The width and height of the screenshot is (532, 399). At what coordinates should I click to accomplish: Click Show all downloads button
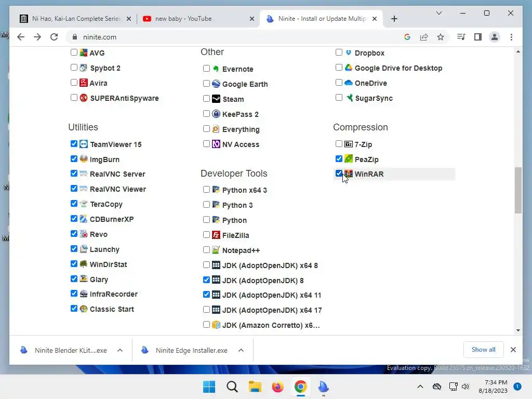click(x=484, y=350)
